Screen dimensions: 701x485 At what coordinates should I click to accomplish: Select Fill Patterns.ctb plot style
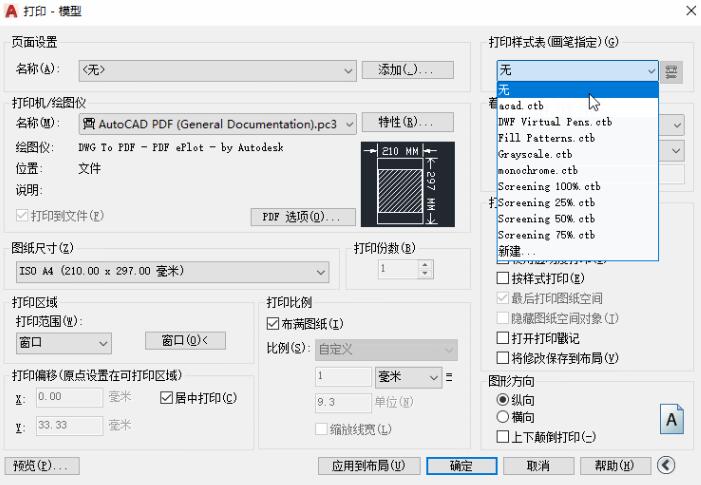click(577, 138)
